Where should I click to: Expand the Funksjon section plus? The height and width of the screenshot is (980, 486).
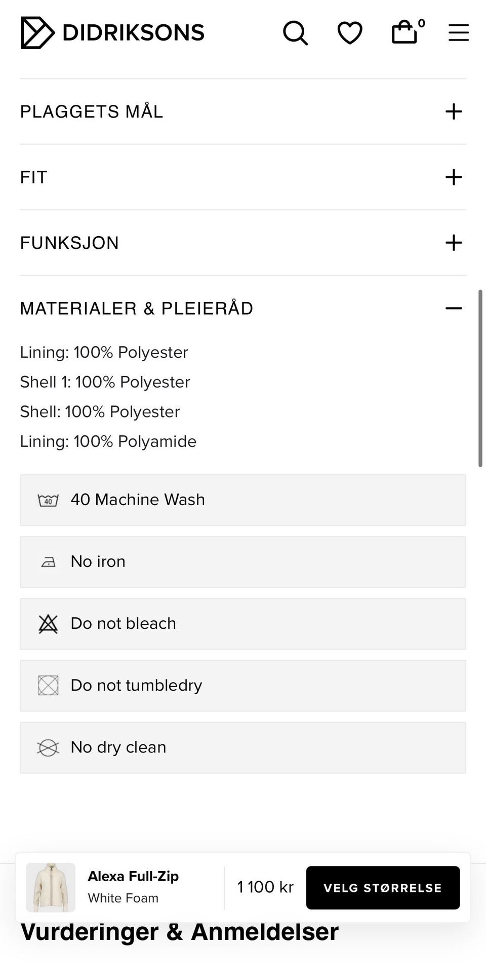click(x=454, y=243)
